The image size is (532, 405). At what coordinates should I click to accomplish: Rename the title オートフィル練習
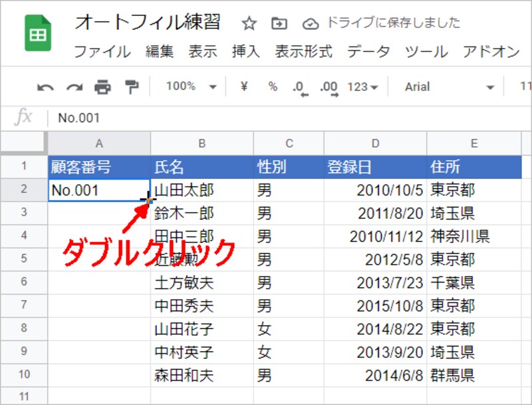pyautogui.click(x=149, y=22)
